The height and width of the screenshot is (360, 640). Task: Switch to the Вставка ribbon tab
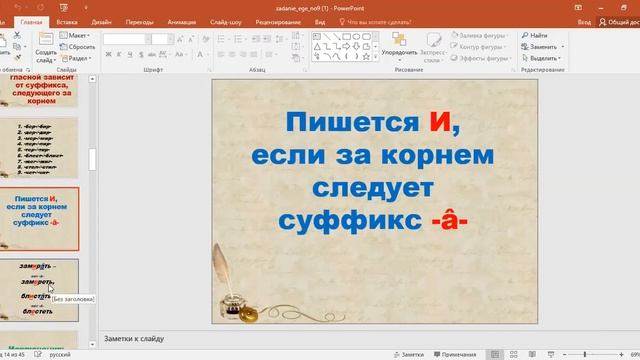tap(67, 22)
